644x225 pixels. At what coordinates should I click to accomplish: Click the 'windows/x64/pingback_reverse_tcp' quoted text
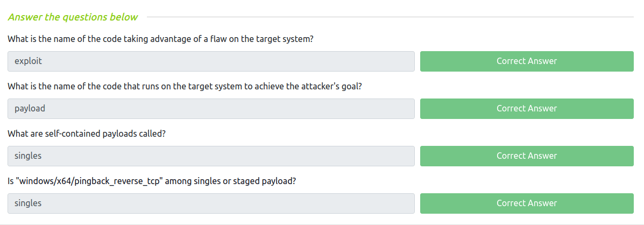[x=89, y=181]
